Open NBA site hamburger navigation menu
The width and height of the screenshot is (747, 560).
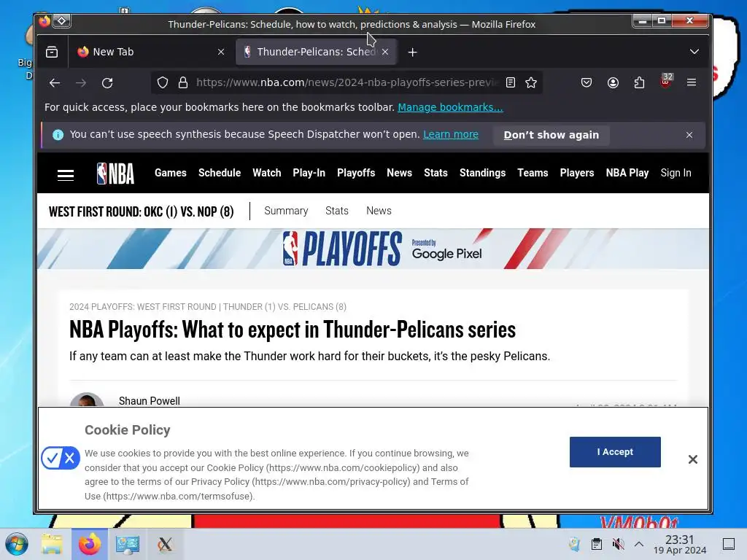coord(66,175)
